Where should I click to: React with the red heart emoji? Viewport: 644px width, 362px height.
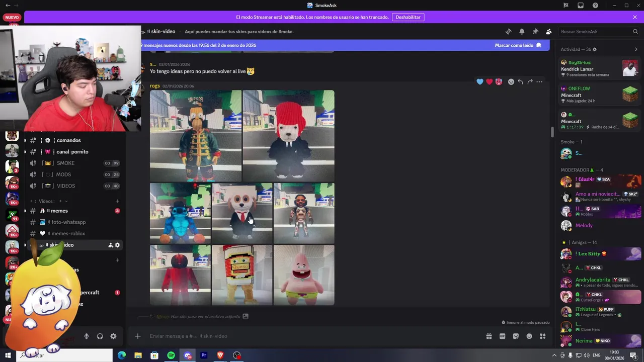coord(489,82)
